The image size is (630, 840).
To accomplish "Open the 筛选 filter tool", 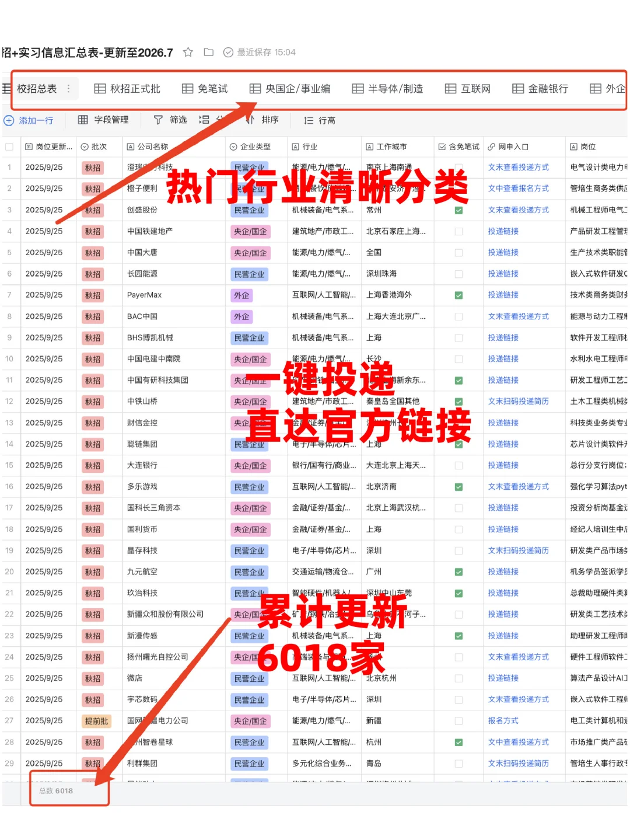I will point(170,120).
